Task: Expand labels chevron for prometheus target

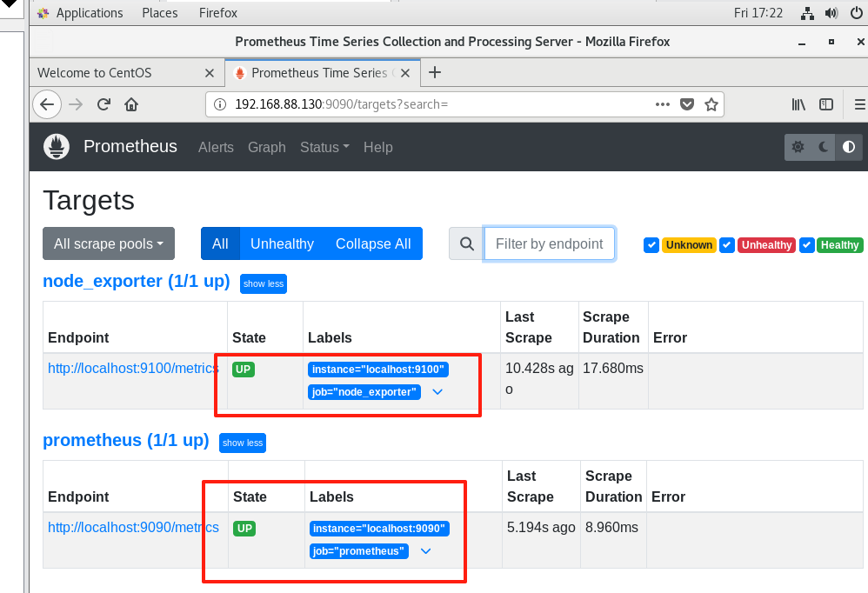Action: click(x=425, y=551)
